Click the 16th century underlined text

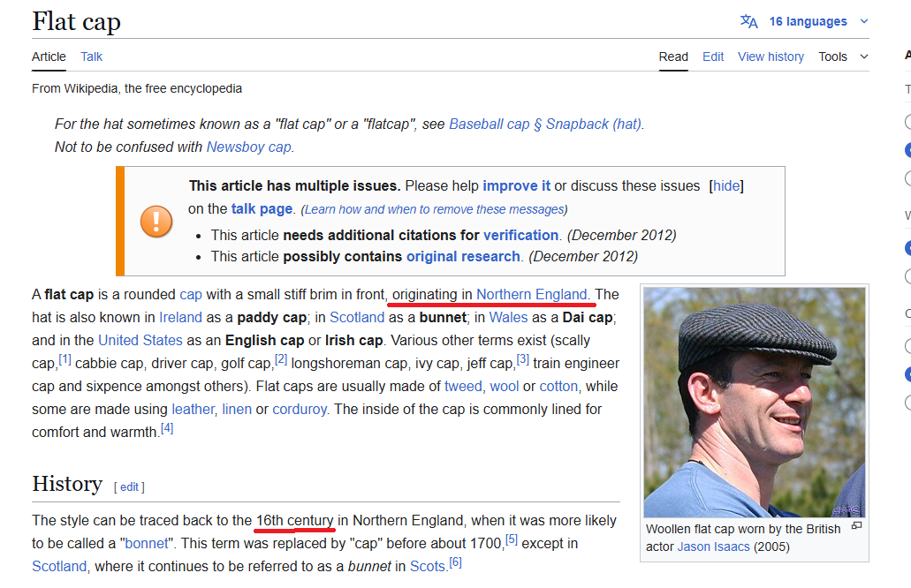pyautogui.click(x=294, y=521)
